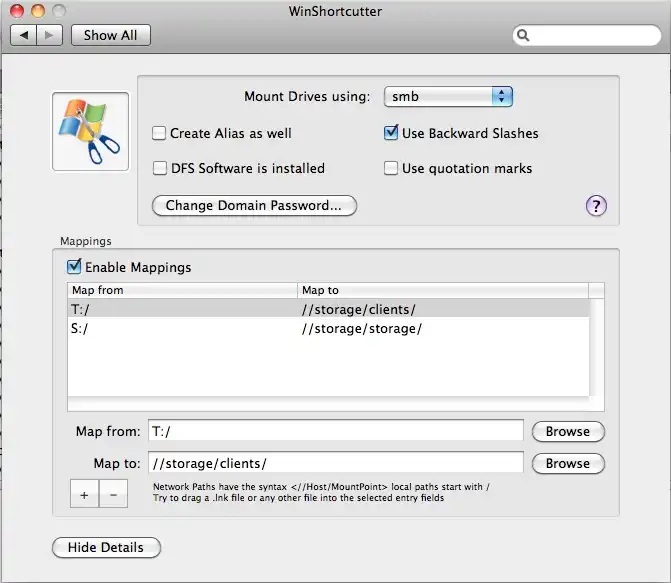
Task: Go forward with the right arrow button
Action: tap(50, 35)
